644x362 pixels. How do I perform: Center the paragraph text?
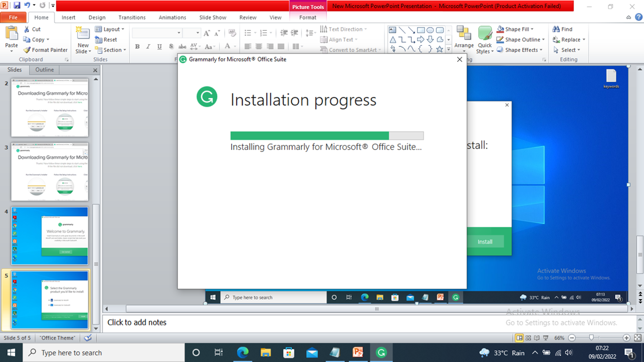[259, 46]
